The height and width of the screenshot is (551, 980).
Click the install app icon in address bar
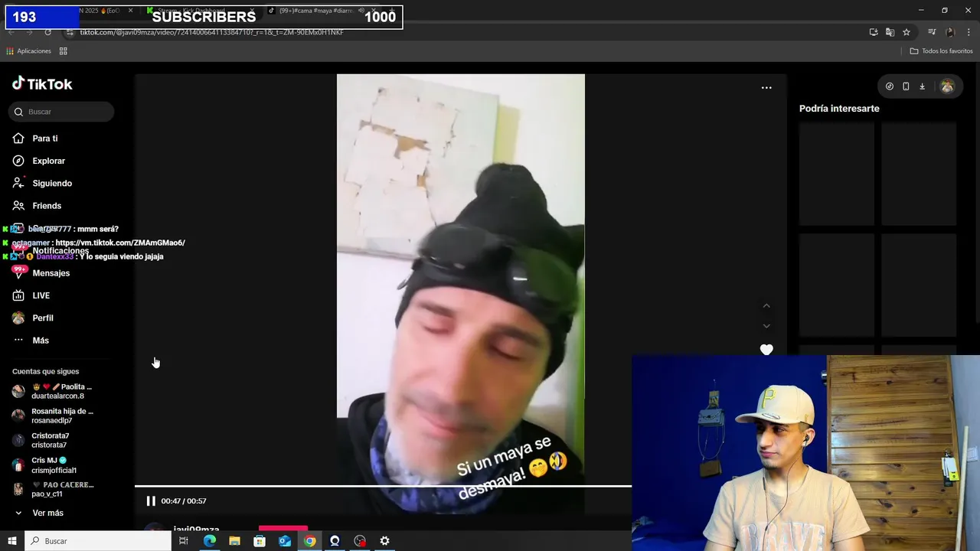point(874,32)
